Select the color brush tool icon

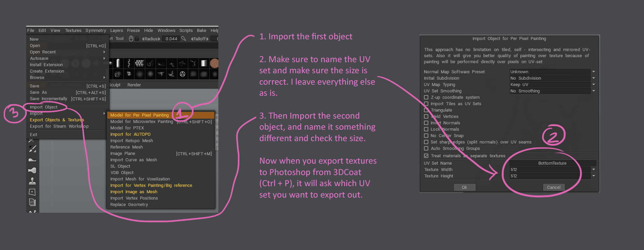coord(32,149)
